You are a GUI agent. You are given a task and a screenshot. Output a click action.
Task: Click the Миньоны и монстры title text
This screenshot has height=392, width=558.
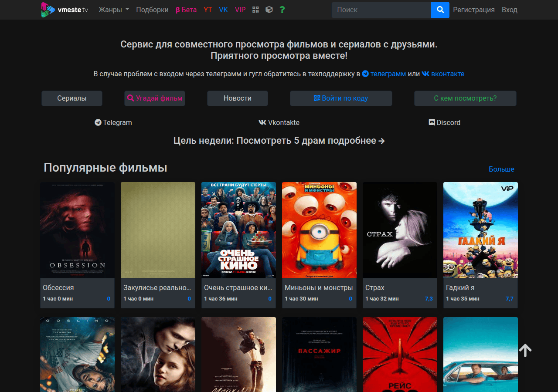(x=319, y=288)
